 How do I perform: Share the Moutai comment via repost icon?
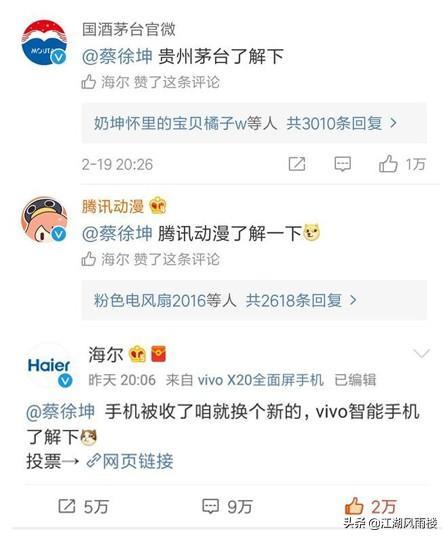(x=297, y=164)
